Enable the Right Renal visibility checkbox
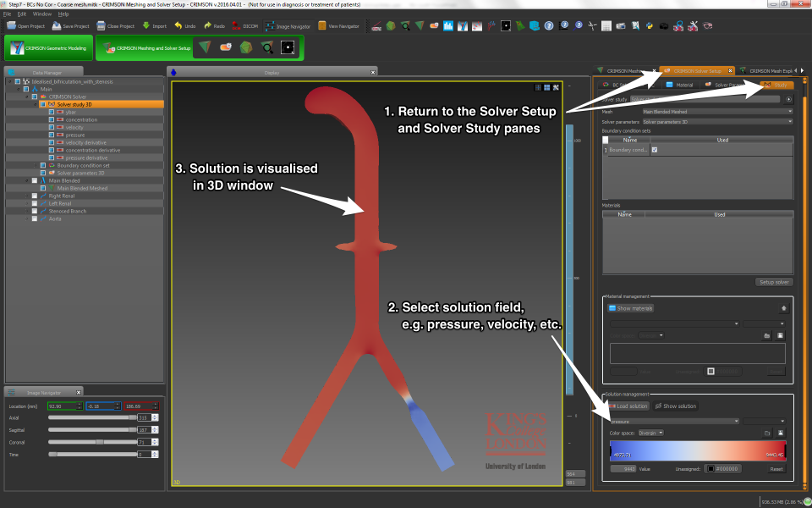812x508 pixels. click(x=34, y=196)
